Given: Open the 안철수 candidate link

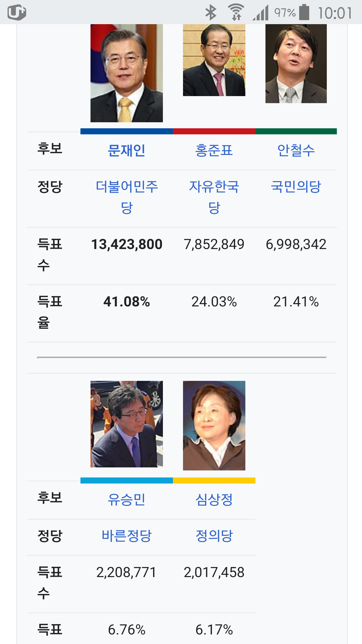Looking at the screenshot, I should click(296, 150).
